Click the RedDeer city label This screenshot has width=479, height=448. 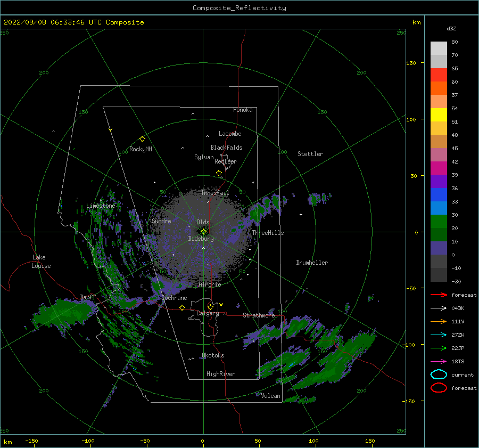[x=226, y=161]
